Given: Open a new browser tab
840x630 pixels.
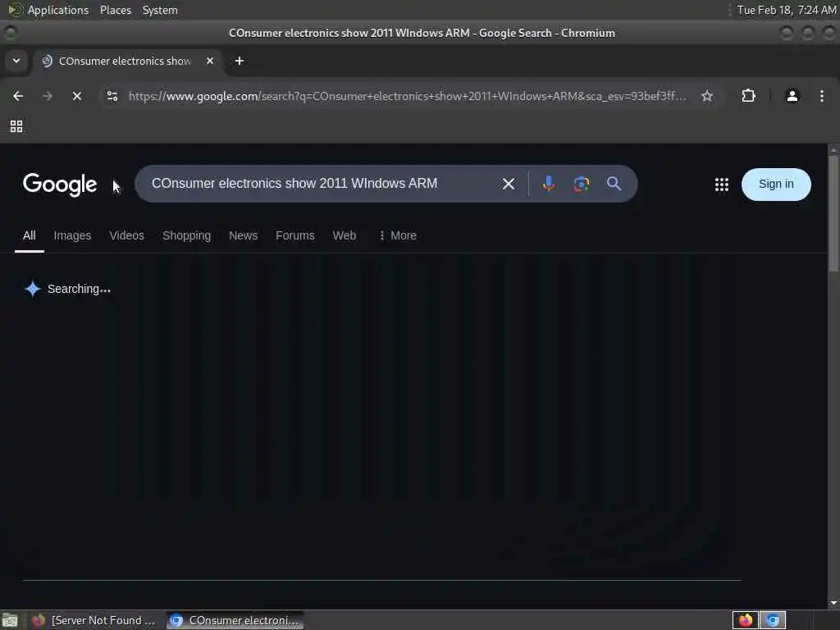Looking at the screenshot, I should (240, 61).
